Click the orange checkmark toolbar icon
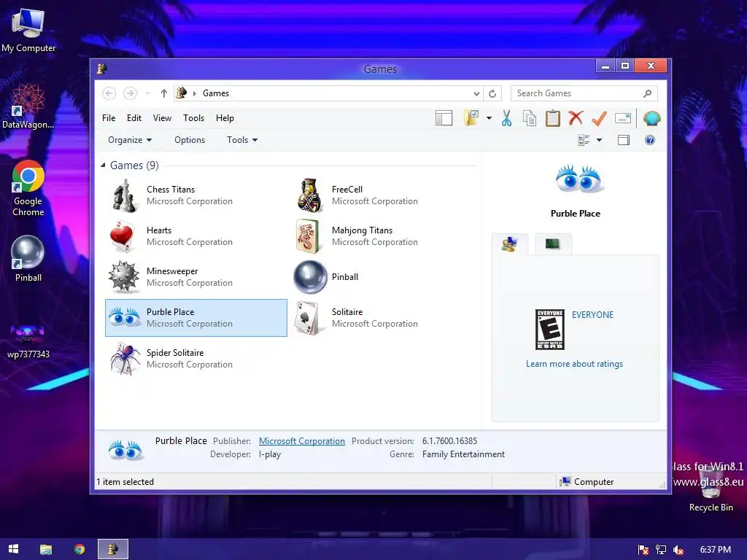 point(599,118)
